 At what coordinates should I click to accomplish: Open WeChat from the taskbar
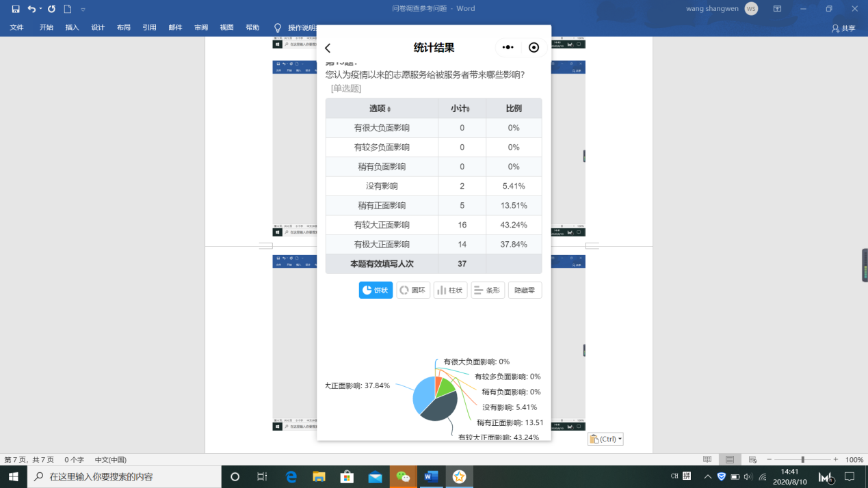click(404, 476)
